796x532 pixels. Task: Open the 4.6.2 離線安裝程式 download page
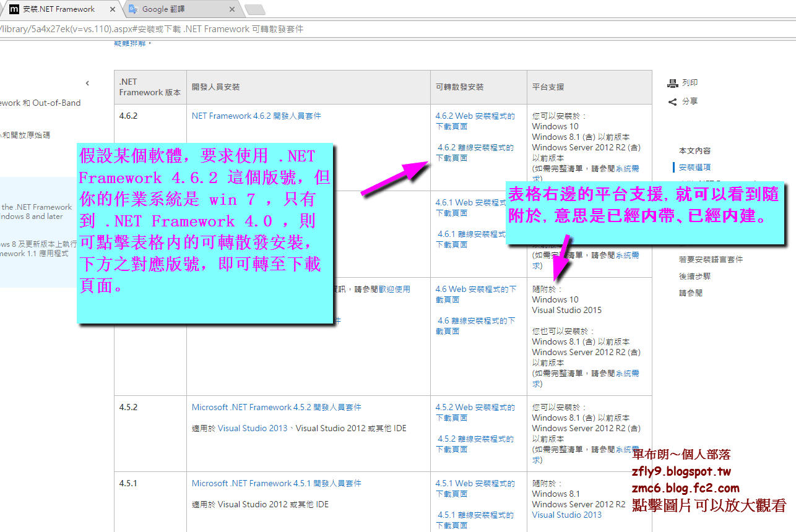pos(475,153)
